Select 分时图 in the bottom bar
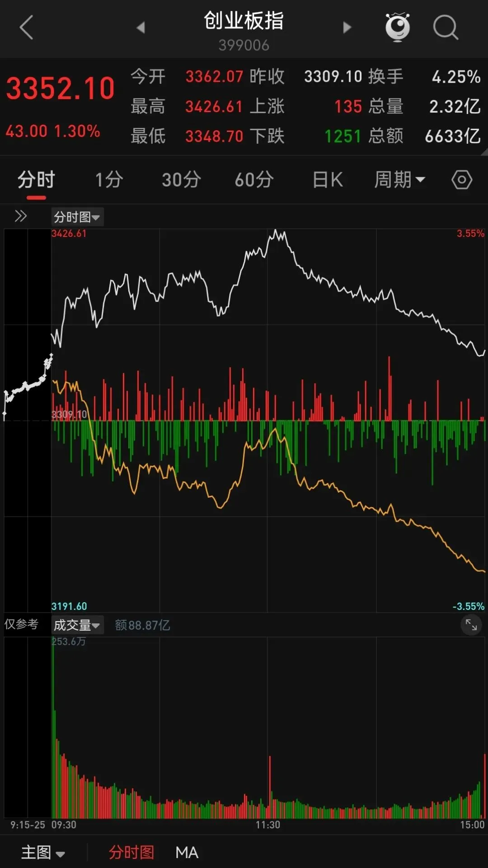Screen dimensions: 488x868 131,853
